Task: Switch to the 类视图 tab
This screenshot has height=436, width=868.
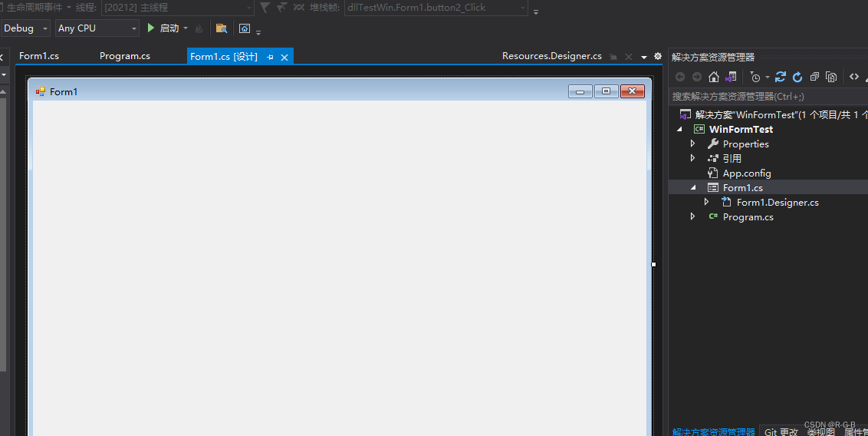Action: [820, 431]
